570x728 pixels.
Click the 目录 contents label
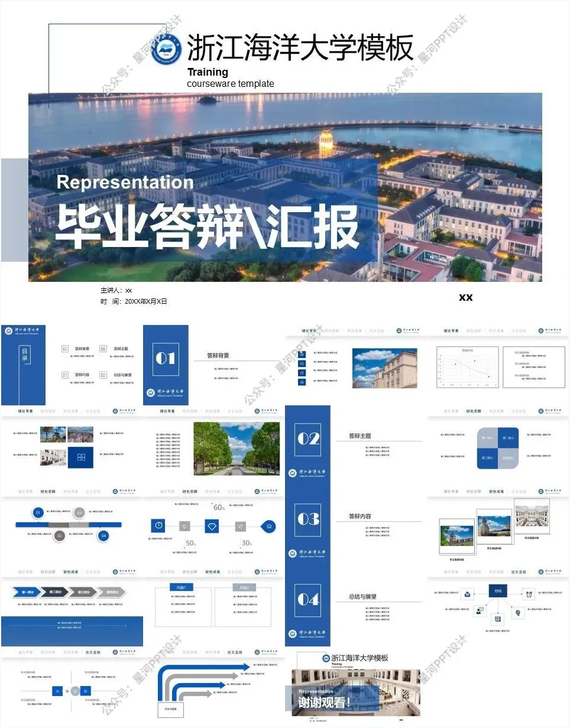point(24,355)
